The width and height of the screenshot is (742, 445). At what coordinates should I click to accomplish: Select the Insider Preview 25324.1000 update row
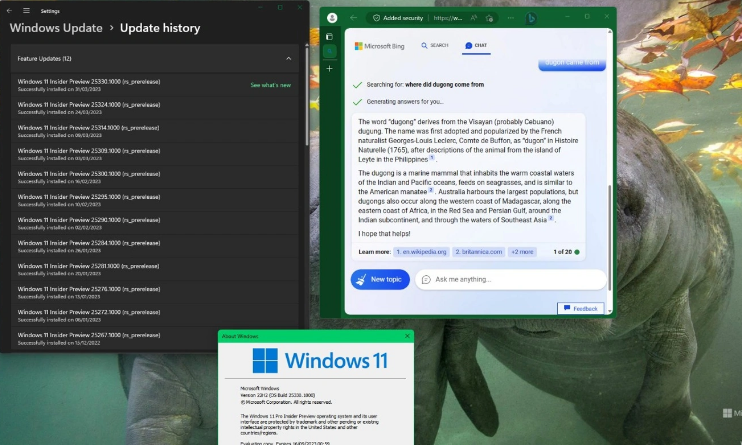tap(154, 108)
